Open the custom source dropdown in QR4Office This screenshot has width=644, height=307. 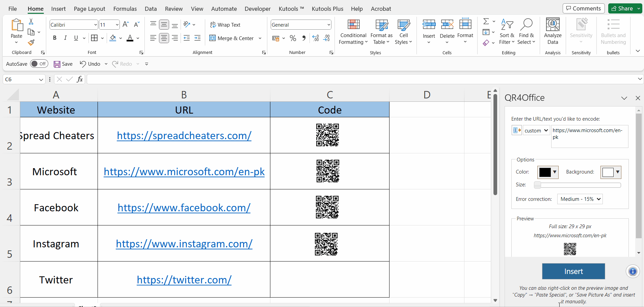click(x=536, y=130)
